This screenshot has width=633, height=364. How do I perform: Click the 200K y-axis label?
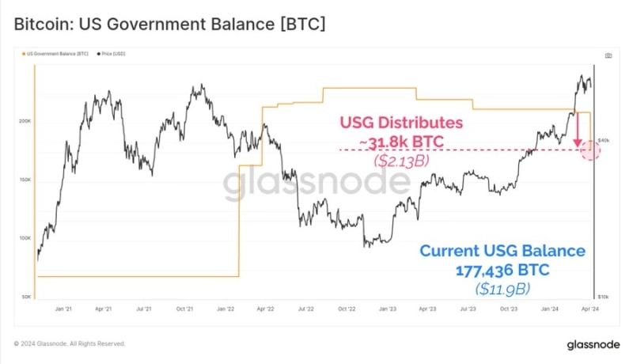click(25, 121)
